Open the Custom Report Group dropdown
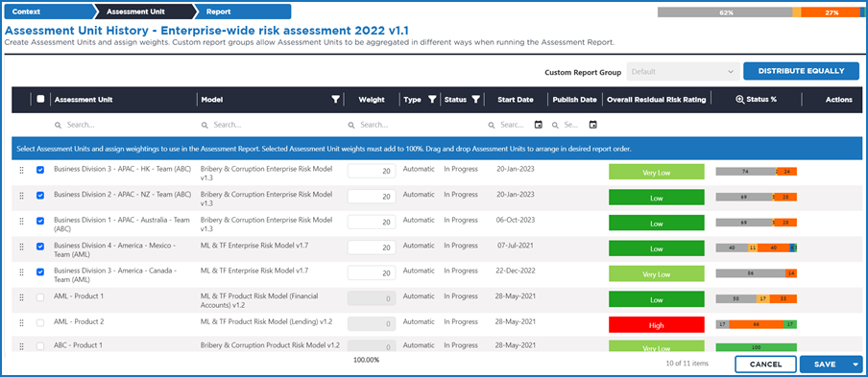The image size is (868, 377). tap(683, 72)
